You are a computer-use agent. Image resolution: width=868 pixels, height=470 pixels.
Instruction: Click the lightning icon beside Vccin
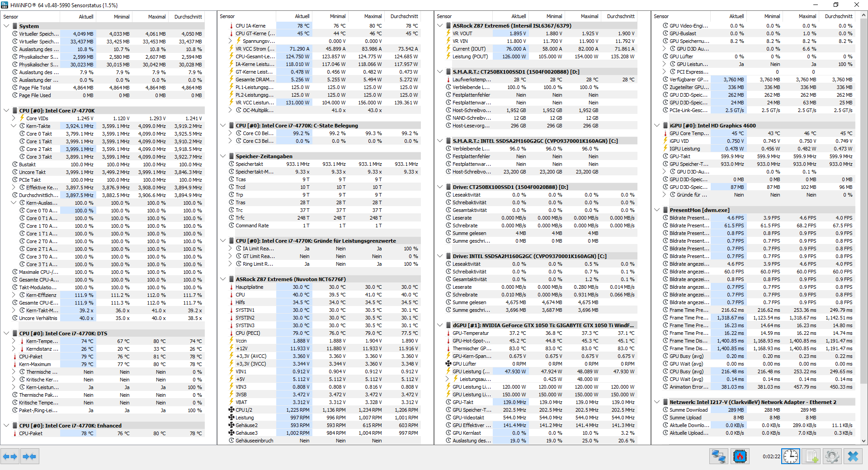pos(231,341)
